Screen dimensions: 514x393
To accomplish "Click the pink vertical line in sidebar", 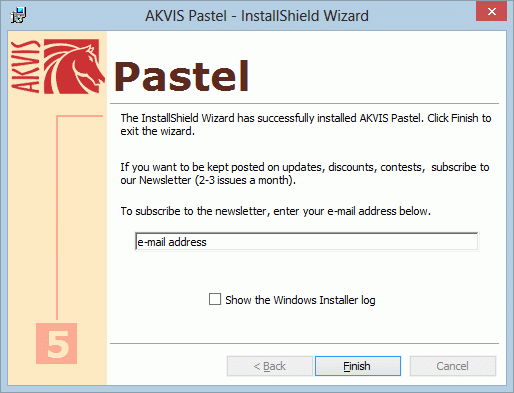I will tap(57, 217).
